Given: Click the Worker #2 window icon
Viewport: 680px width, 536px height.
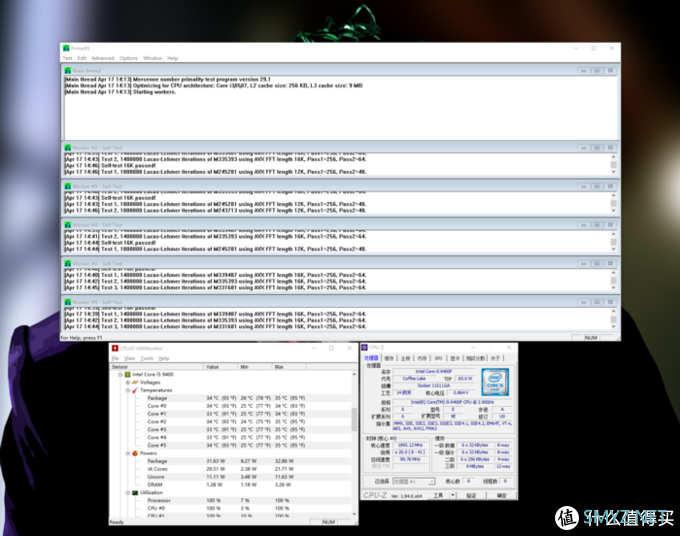Looking at the screenshot, I should (68, 147).
